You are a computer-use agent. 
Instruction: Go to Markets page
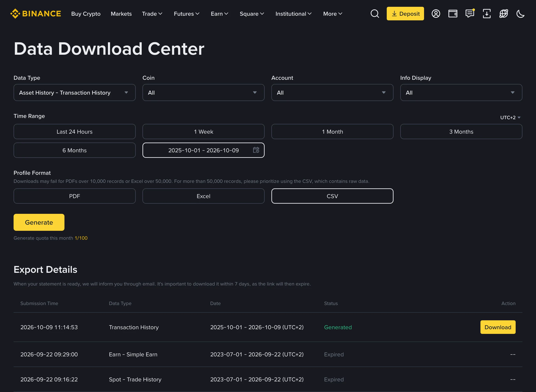coord(121,14)
